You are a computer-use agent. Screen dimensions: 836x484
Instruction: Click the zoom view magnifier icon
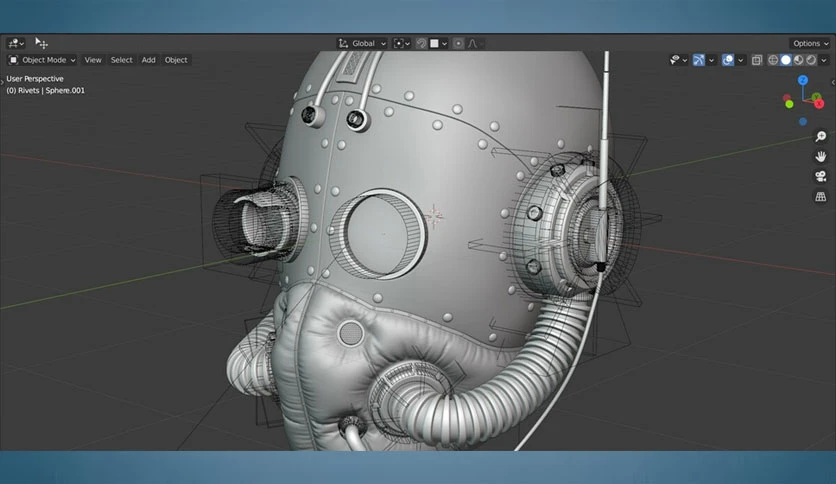click(821, 136)
